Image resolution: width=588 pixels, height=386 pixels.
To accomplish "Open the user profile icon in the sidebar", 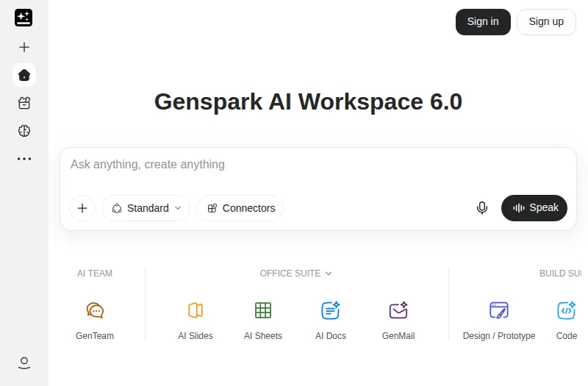I will pyautogui.click(x=24, y=363).
